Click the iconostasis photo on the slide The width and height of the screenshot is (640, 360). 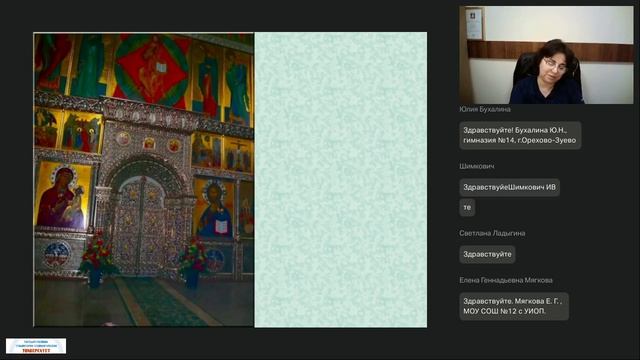click(x=144, y=180)
